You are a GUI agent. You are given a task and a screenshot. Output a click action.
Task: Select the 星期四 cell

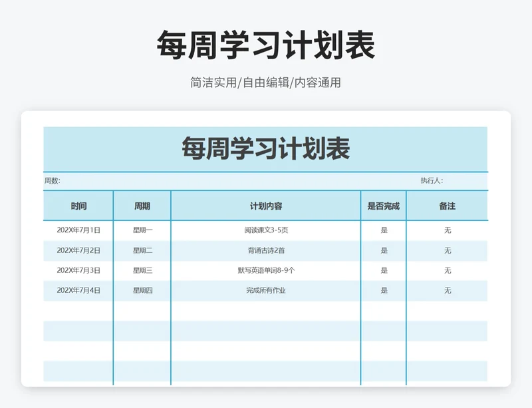pos(142,290)
